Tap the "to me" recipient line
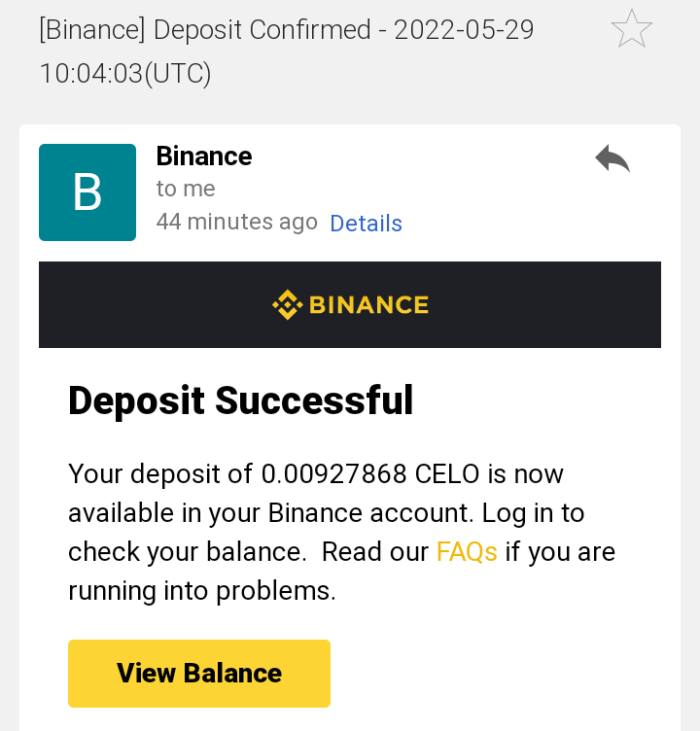Viewport: 700px width, 731px height. 186,189
